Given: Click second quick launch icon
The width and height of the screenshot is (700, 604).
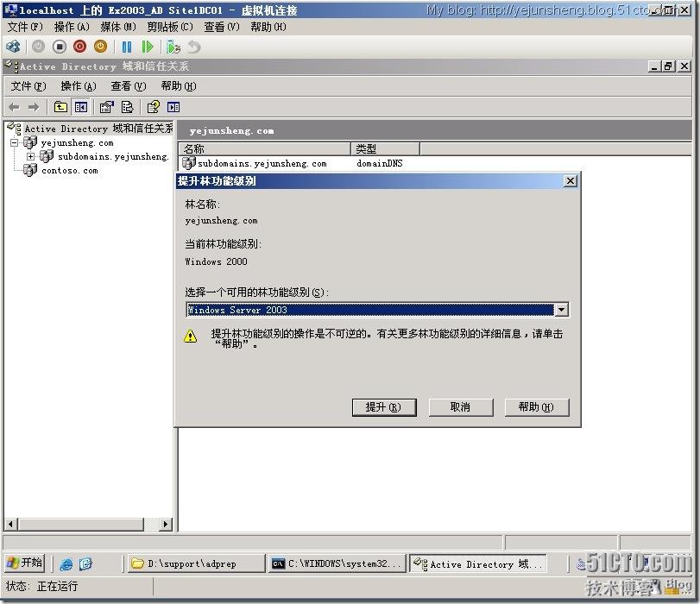Looking at the screenshot, I should [x=85, y=563].
